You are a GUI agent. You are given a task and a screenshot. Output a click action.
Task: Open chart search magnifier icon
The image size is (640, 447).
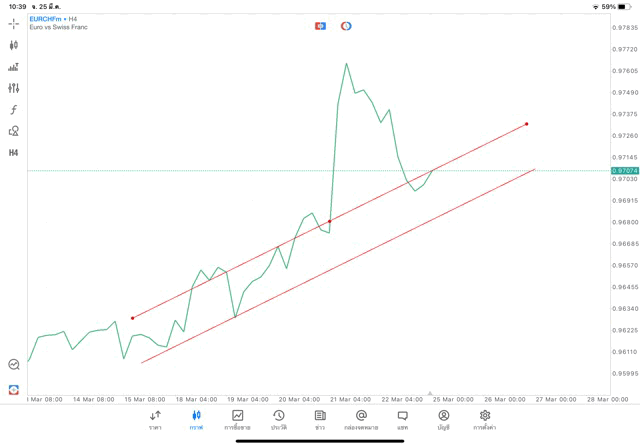point(14,365)
